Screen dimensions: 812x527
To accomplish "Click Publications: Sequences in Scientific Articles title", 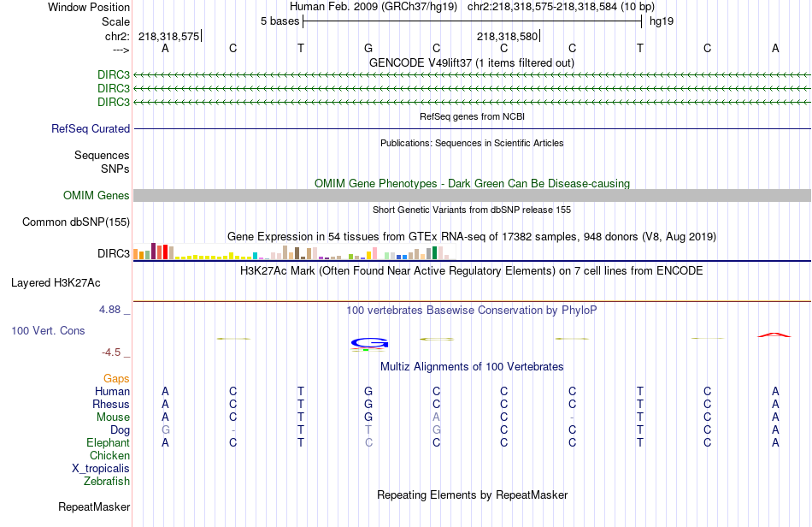I will (472, 143).
